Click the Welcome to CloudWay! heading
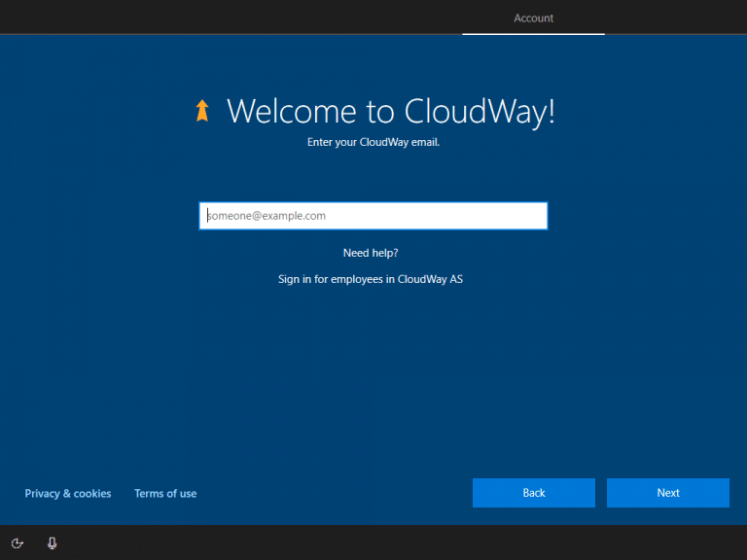747x560 pixels. (x=391, y=112)
